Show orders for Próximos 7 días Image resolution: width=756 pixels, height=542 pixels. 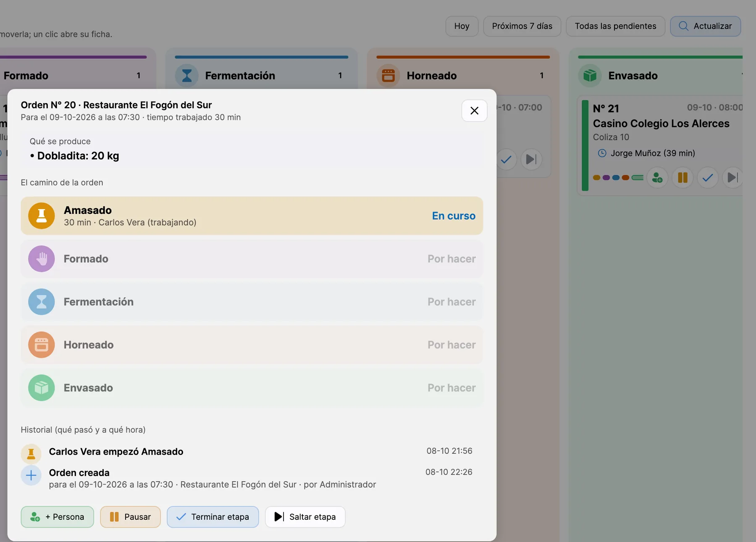(x=522, y=26)
